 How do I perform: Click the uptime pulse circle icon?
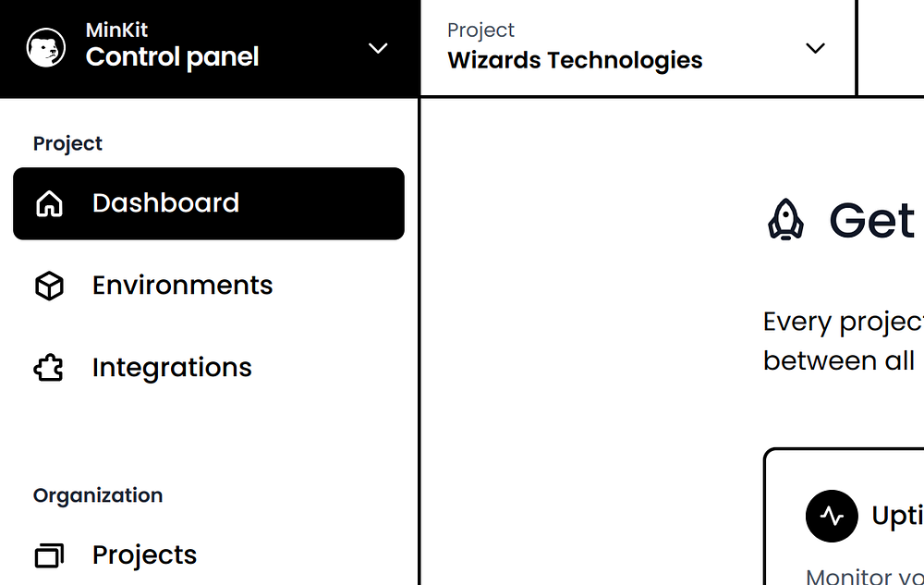tap(832, 516)
